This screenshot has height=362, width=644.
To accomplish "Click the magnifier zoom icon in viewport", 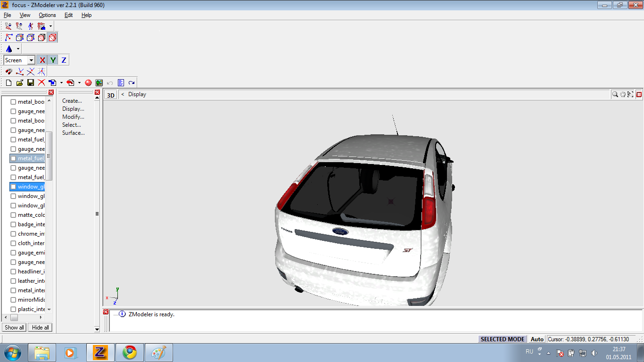I will [615, 94].
